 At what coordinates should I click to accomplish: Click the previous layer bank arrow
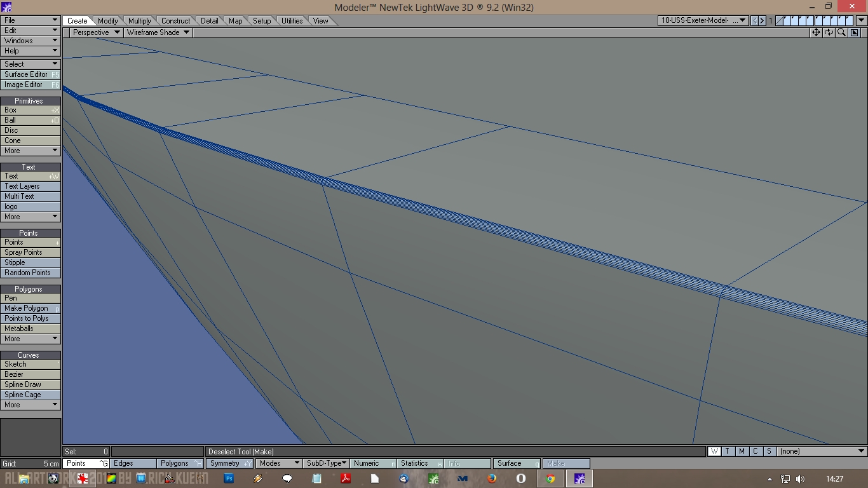pos(755,21)
